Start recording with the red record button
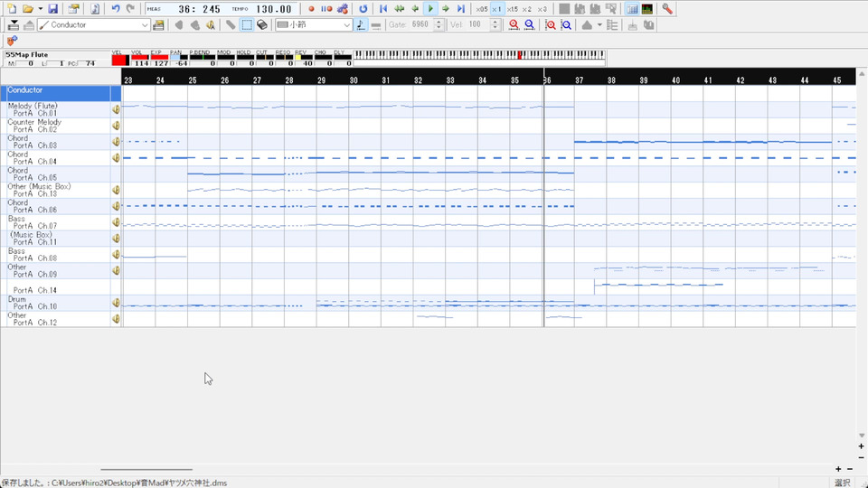The height and width of the screenshot is (488, 868). coord(311,9)
